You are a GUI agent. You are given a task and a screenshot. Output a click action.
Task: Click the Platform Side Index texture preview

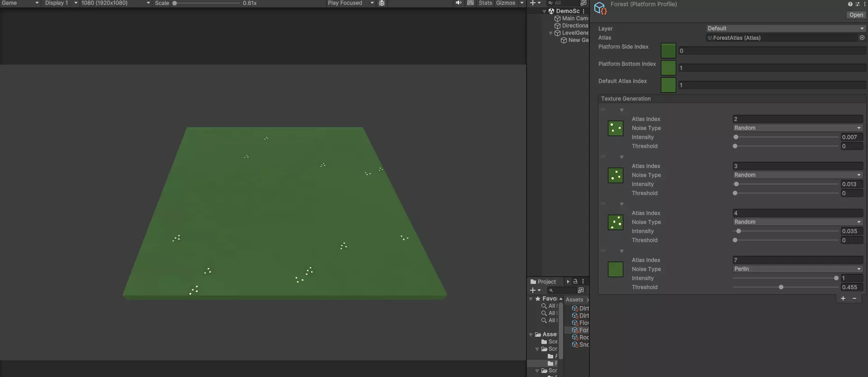pos(668,51)
